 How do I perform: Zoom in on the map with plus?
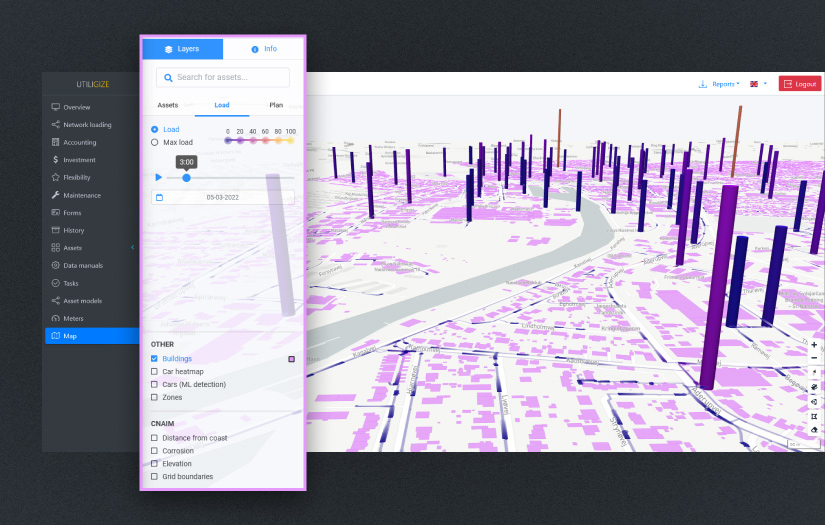tap(814, 345)
